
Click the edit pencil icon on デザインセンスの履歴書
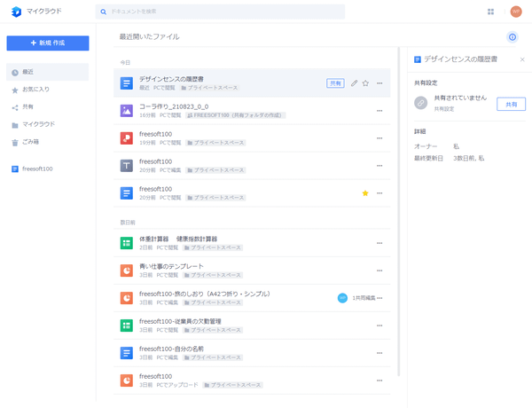pos(354,83)
